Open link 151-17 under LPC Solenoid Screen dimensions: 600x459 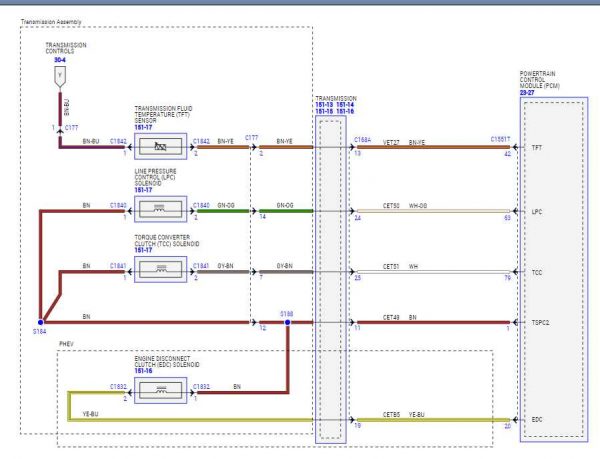(x=143, y=190)
